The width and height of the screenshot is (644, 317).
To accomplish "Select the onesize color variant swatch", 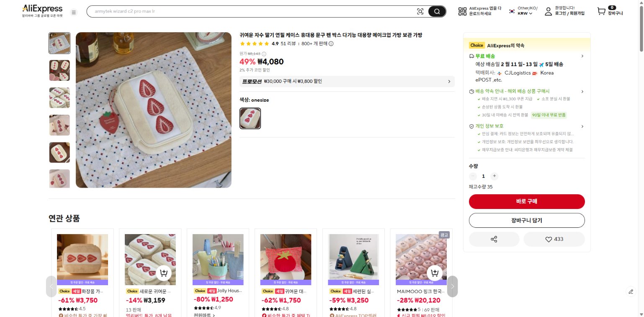I will [x=250, y=118].
